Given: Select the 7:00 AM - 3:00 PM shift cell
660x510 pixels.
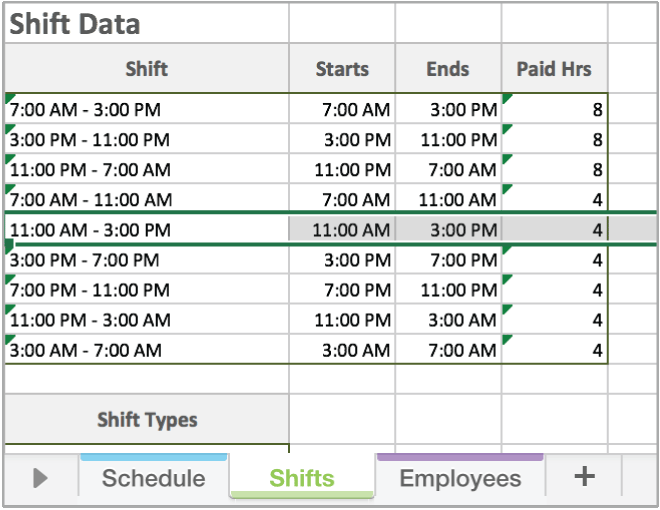Looking at the screenshot, I should click(146, 110).
